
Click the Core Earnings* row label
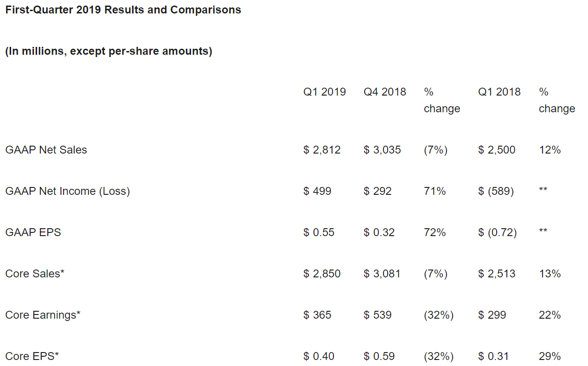(43, 315)
